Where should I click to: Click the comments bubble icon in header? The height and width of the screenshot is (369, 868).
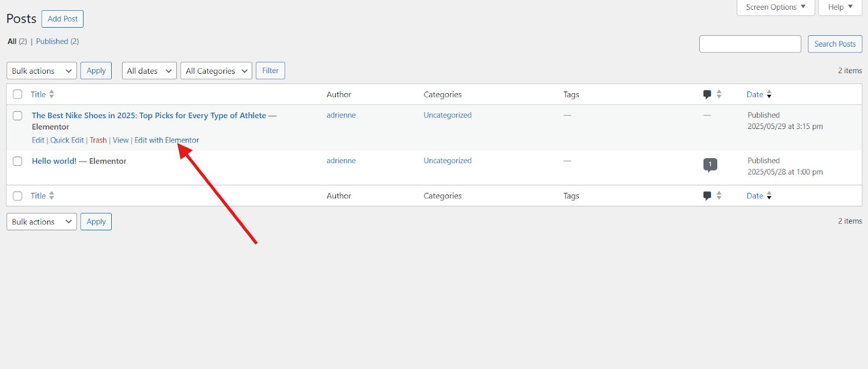pos(707,94)
